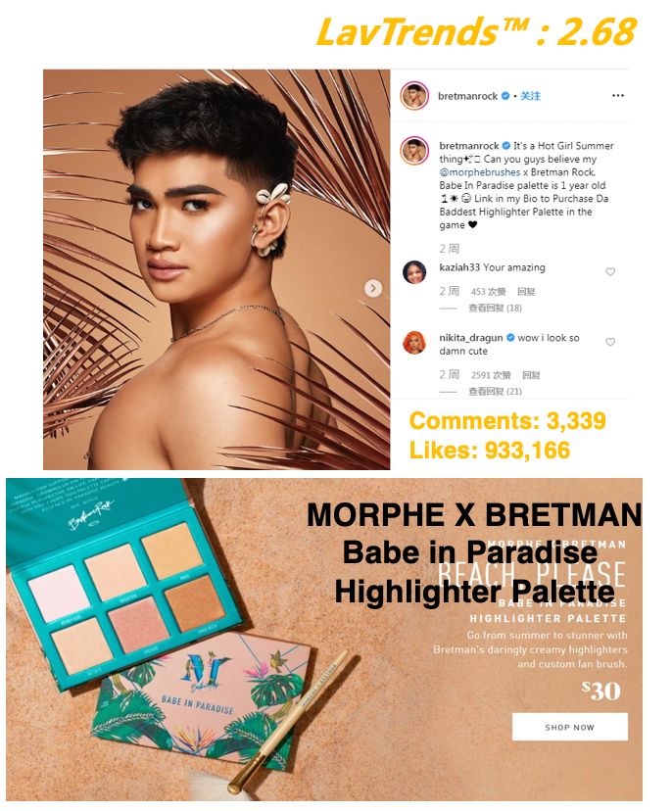Follow bretmanrock using the 关注 link

pos(530,96)
